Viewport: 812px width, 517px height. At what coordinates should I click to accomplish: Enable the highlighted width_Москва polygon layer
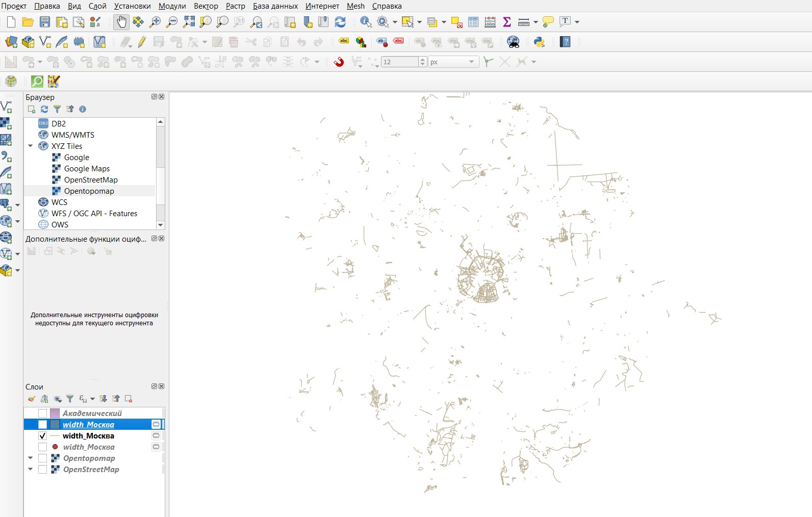tap(42, 425)
